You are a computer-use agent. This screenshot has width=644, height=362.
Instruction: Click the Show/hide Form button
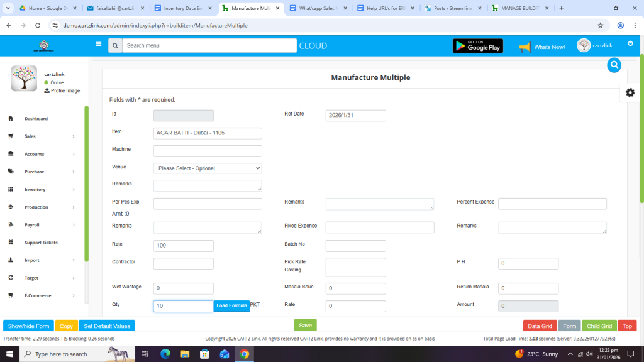tap(28, 326)
